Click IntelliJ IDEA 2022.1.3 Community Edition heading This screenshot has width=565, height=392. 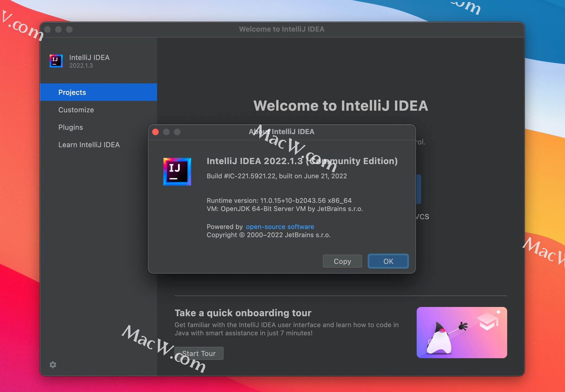[x=302, y=161]
